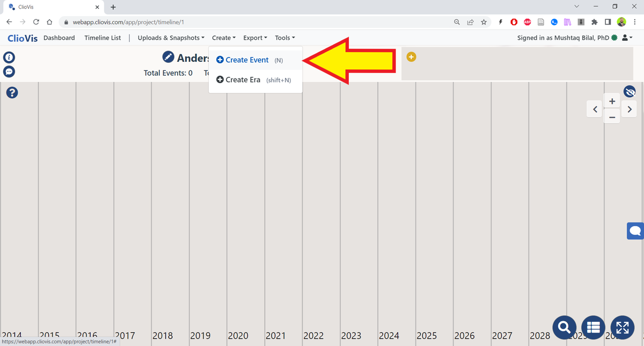Click the share page icon in address bar
The image size is (644, 346).
pyautogui.click(x=470, y=22)
